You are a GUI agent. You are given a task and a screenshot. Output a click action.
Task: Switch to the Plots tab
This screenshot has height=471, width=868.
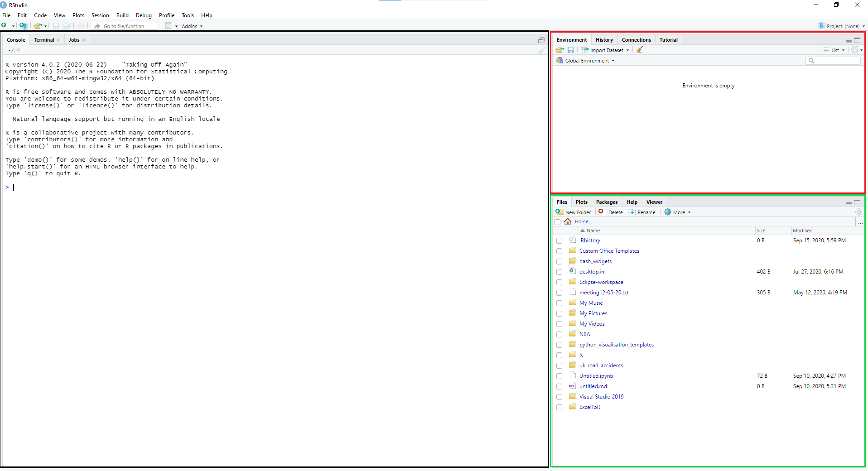pos(582,202)
